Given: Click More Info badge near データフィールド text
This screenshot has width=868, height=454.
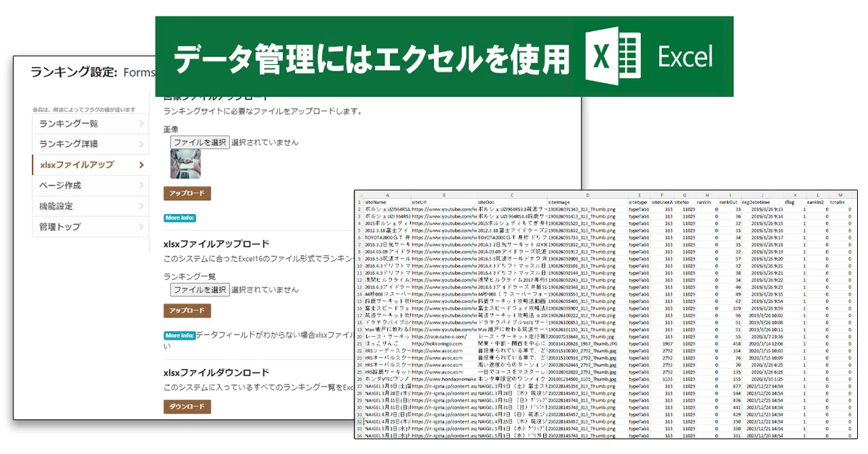Looking at the screenshot, I should pos(179,335).
